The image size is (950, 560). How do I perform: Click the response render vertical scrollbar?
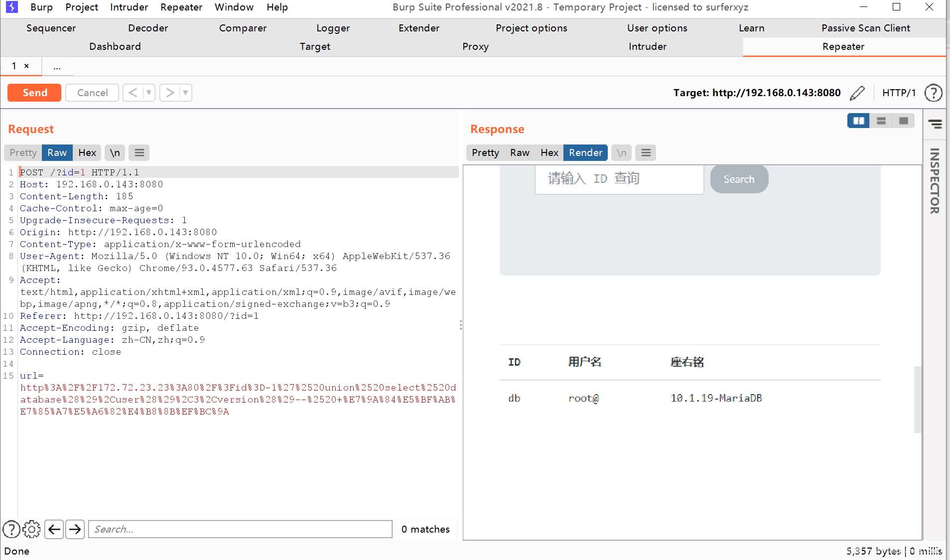(918, 400)
